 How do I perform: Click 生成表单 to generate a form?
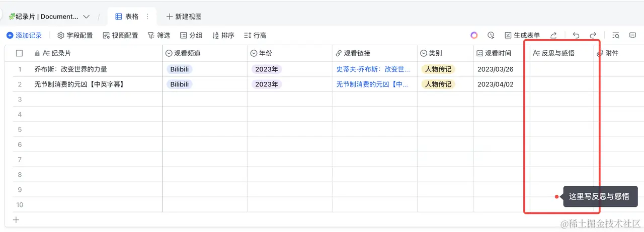click(522, 35)
